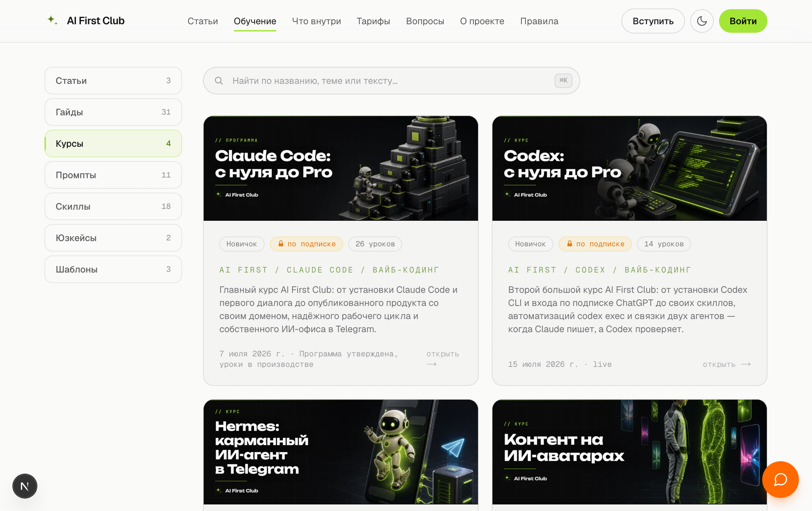
Task: Select the Гайды sidebar category
Action: tap(113, 112)
